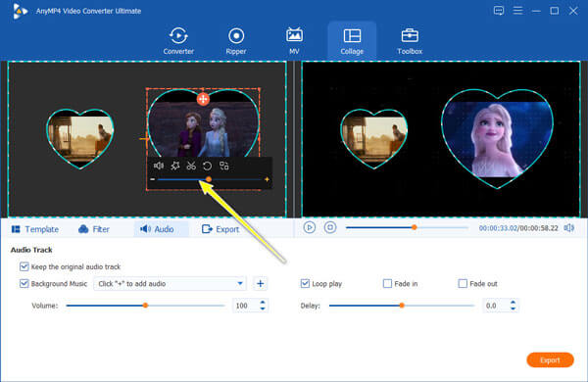The image size is (588, 382).
Task: Open the background audio dropdown
Action: click(x=170, y=284)
